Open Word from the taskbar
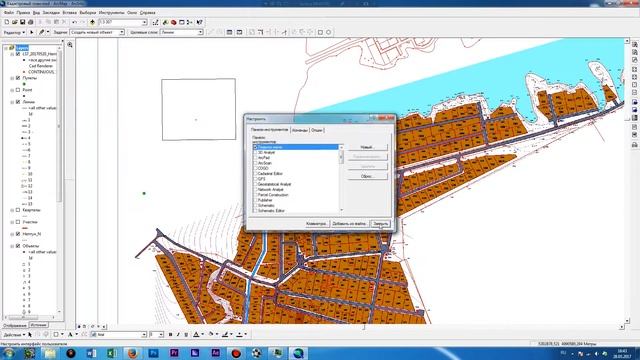This screenshot has height=360, width=640. [91, 353]
